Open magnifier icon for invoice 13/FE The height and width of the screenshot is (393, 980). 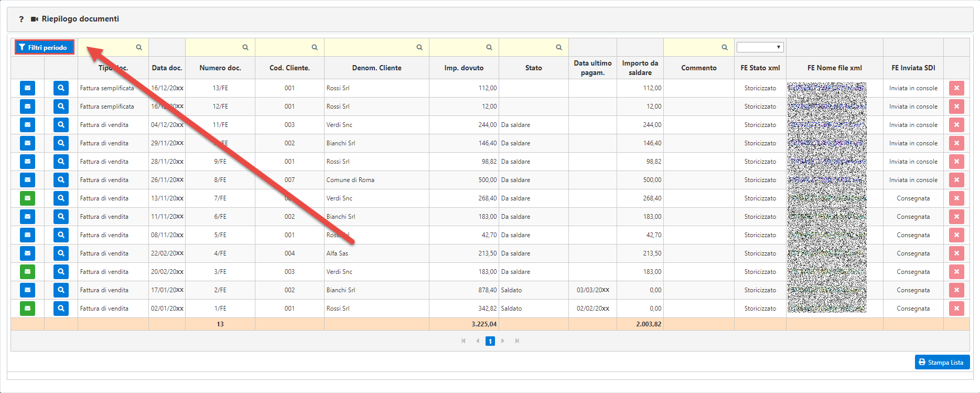pyautogui.click(x=61, y=88)
